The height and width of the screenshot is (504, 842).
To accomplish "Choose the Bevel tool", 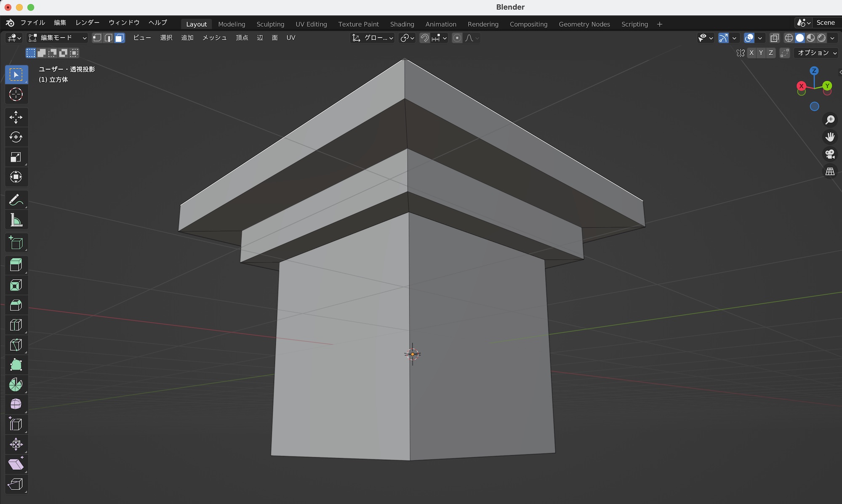I will [x=16, y=305].
